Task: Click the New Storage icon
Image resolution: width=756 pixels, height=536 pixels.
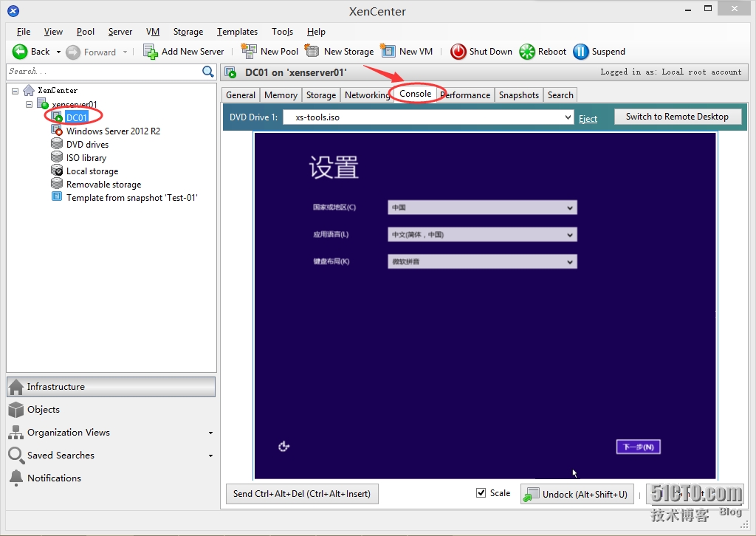Action: point(312,51)
